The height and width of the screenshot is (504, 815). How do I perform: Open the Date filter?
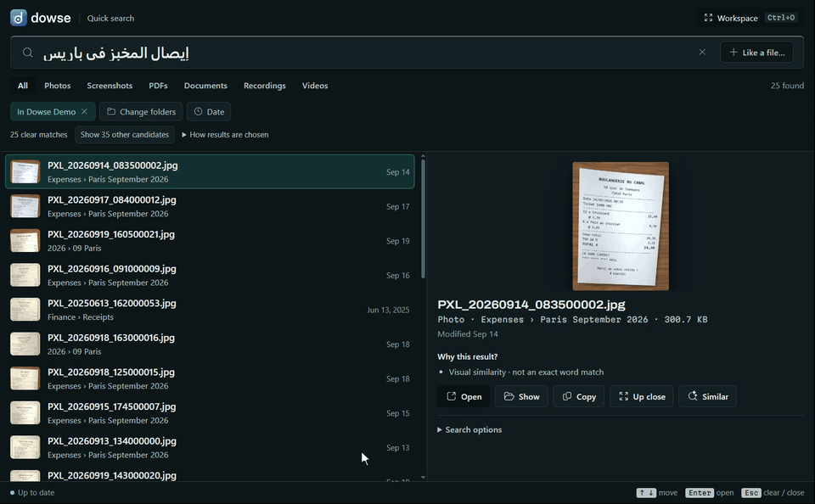point(209,111)
